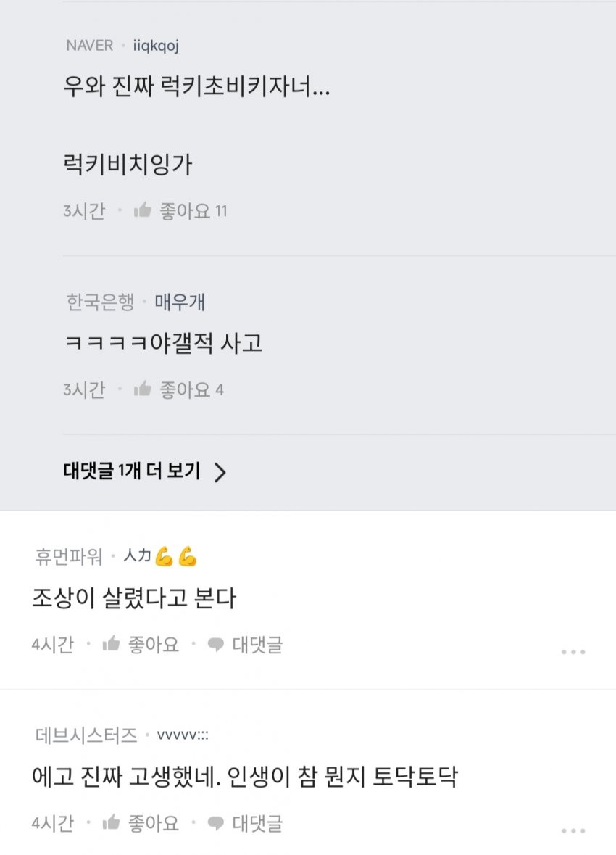Click 대댓글 text under 조상이 살렸다고 본다
This screenshot has height=855, width=616.
click(x=257, y=644)
